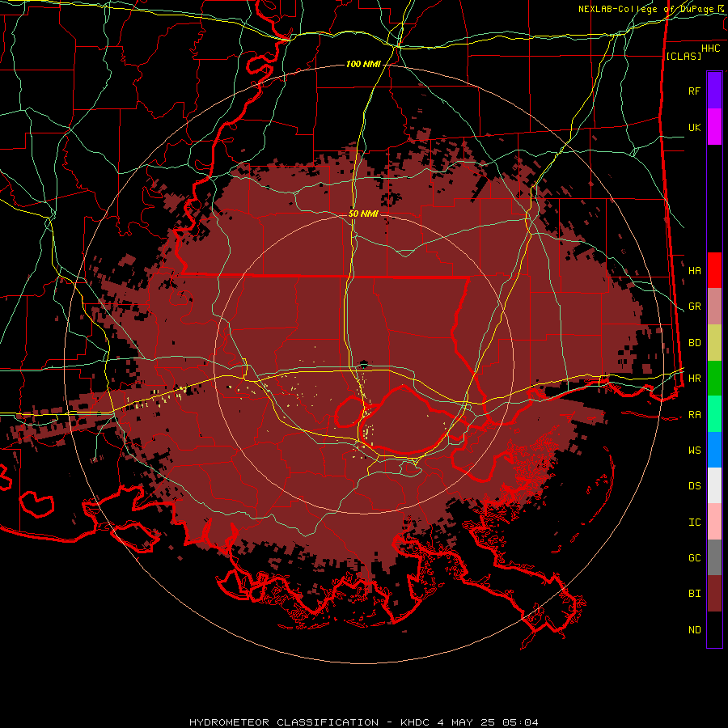
Task: Click the "BI" legend label
Action: point(694,594)
